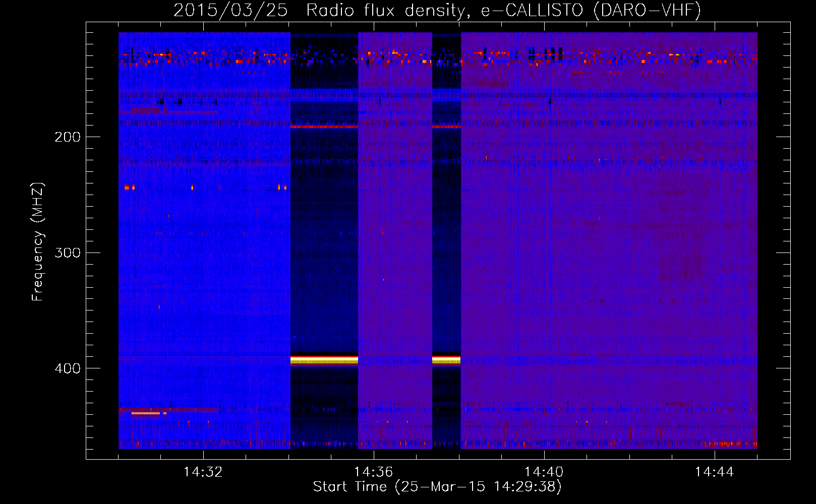Click the 300 frequency tick label
This screenshot has height=504, width=816.
click(68, 253)
